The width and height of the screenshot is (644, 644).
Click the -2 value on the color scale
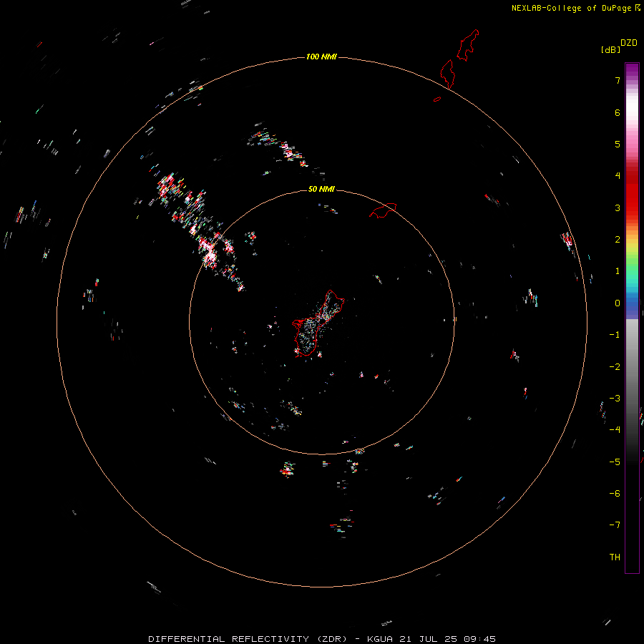click(x=615, y=367)
